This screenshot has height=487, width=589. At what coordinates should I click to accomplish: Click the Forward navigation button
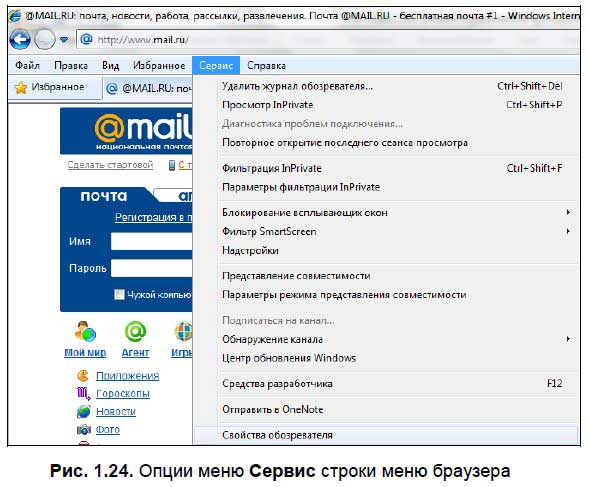tap(45, 39)
